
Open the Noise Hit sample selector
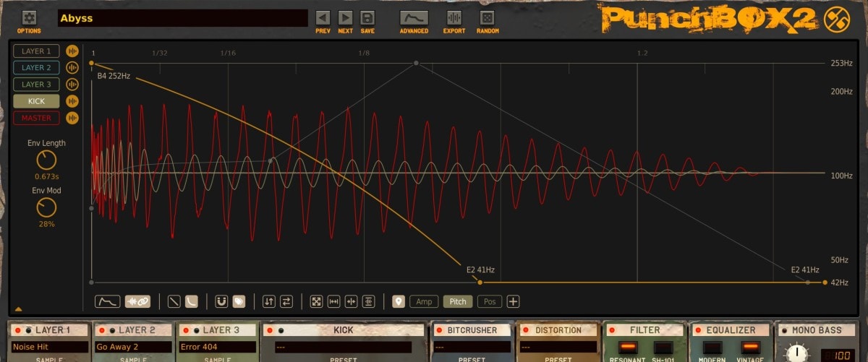pyautogui.click(x=50, y=347)
